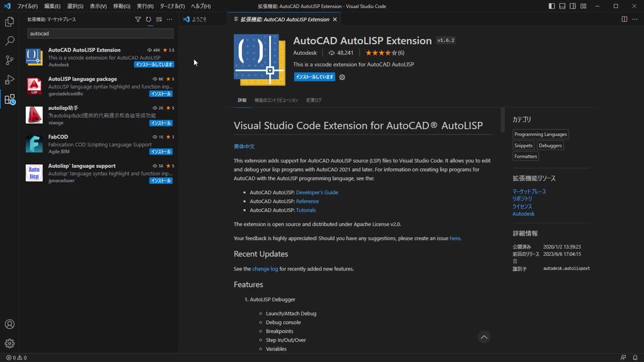644x362 pixels.
Task: Open the ターミナル(T) menu
Action: point(172,6)
